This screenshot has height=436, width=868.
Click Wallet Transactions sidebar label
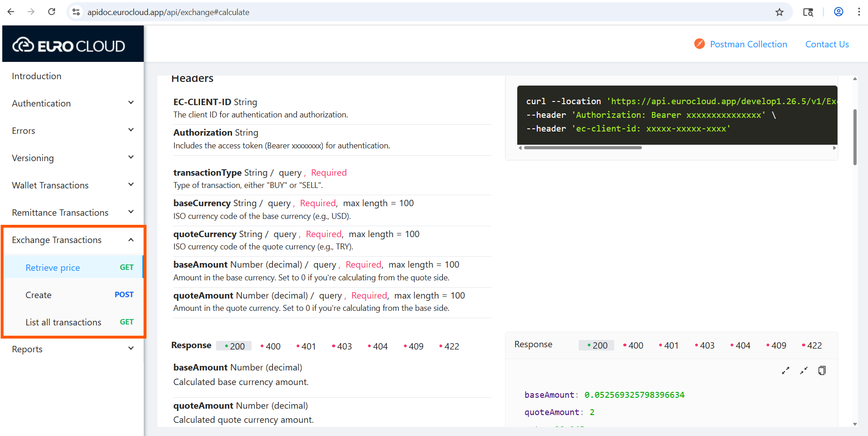[x=50, y=185]
